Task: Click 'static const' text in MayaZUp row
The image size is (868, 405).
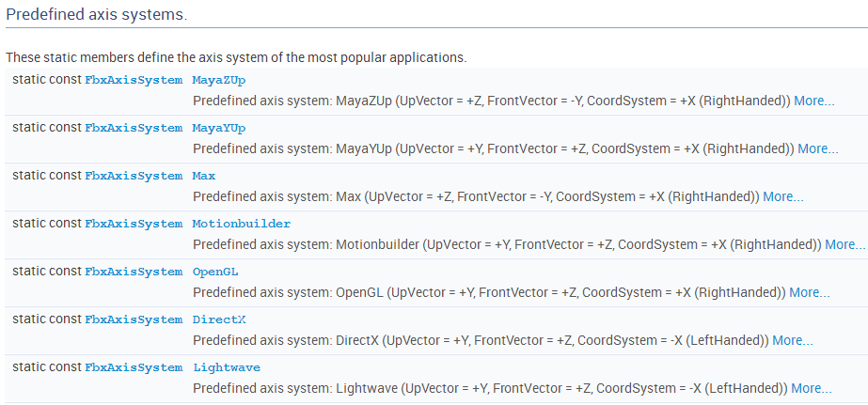Action: (47, 80)
